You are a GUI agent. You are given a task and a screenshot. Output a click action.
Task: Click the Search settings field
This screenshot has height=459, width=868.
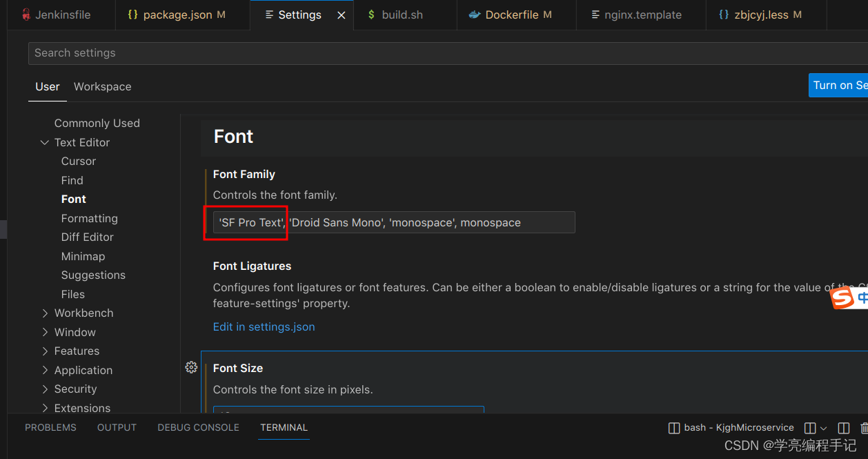click(x=447, y=53)
